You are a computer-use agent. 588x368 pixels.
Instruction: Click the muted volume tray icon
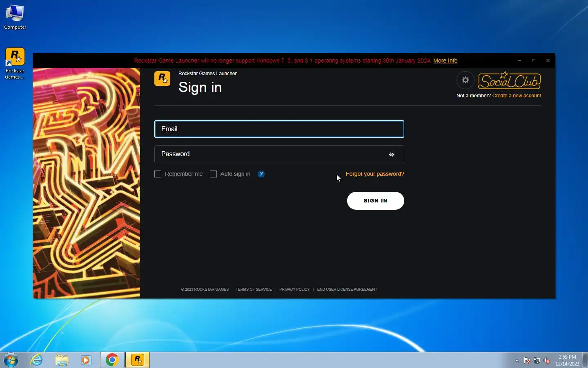tap(547, 360)
